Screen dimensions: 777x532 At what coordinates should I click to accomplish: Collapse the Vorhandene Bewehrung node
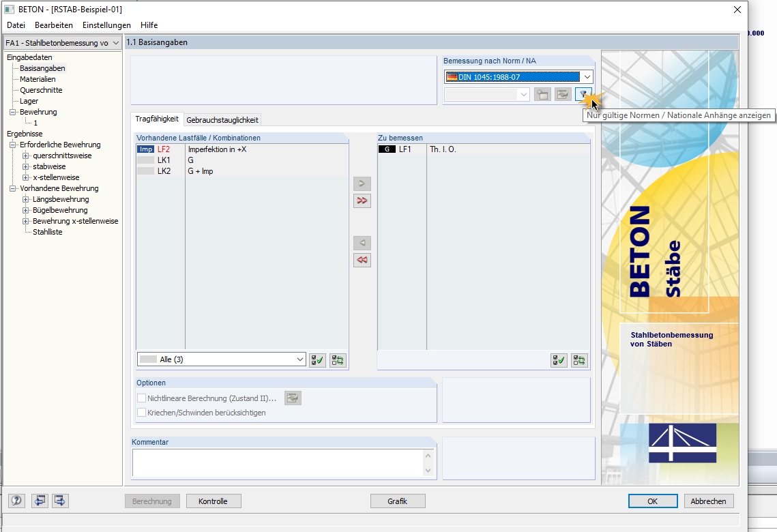pyautogui.click(x=13, y=188)
